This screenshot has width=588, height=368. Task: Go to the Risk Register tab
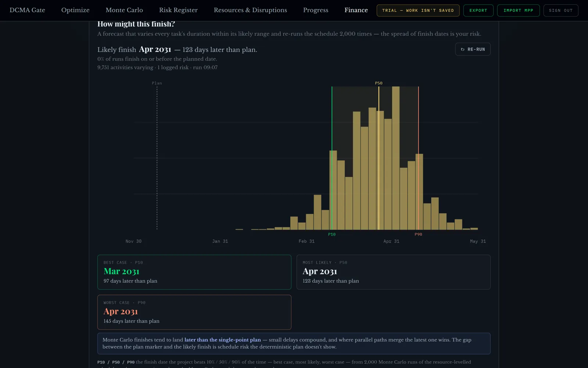pyautogui.click(x=178, y=10)
